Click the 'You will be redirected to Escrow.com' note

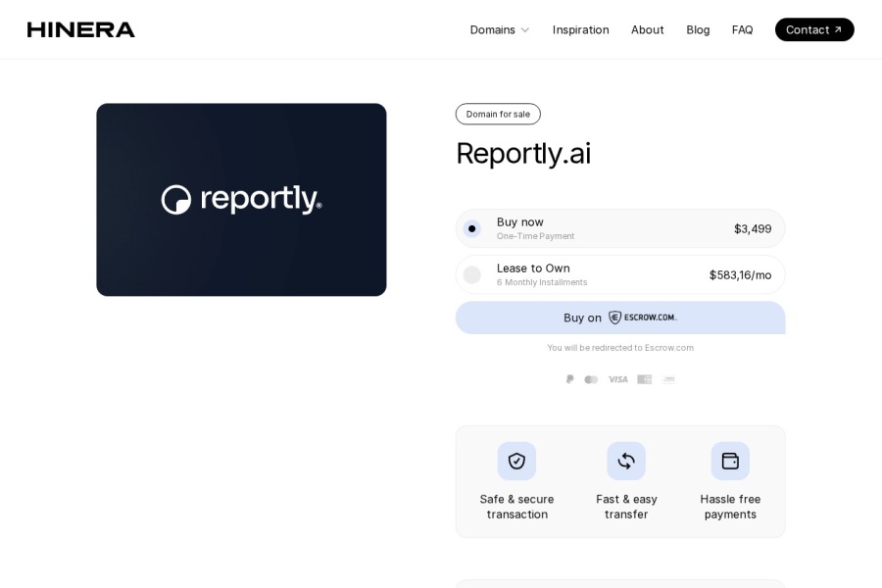tap(620, 348)
